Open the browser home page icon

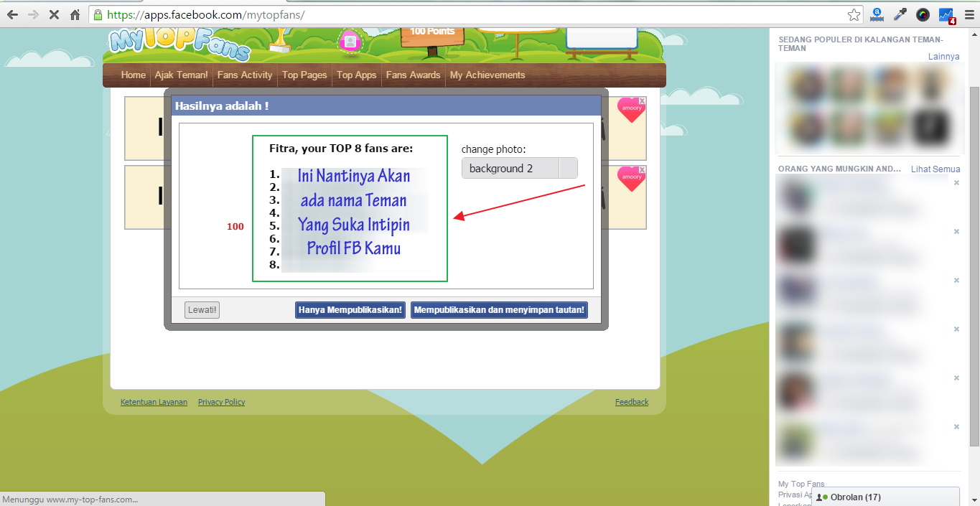(x=75, y=14)
